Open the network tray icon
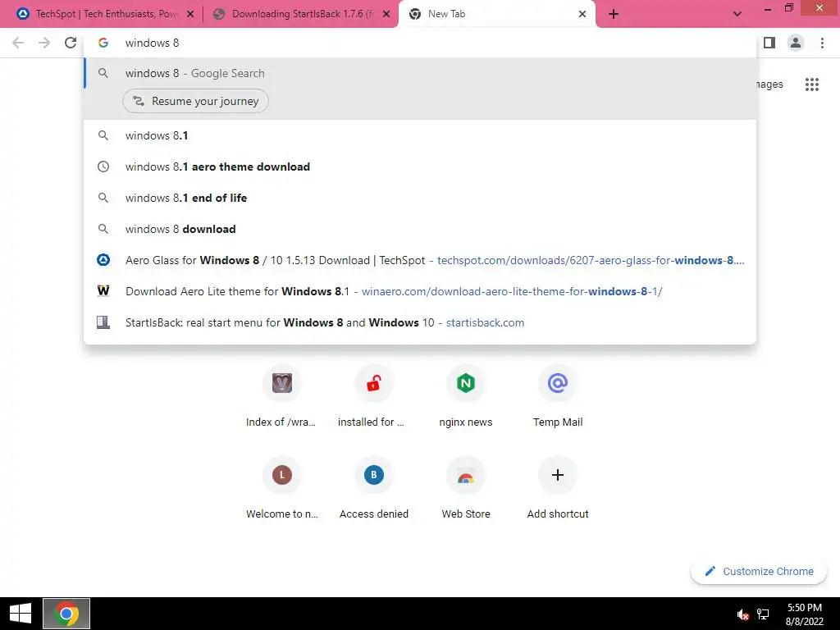Screen dimensions: 840x630 pos(763,614)
